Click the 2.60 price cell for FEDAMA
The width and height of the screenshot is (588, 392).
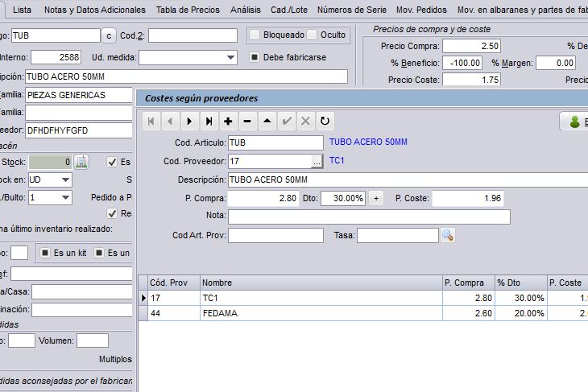[468, 313]
